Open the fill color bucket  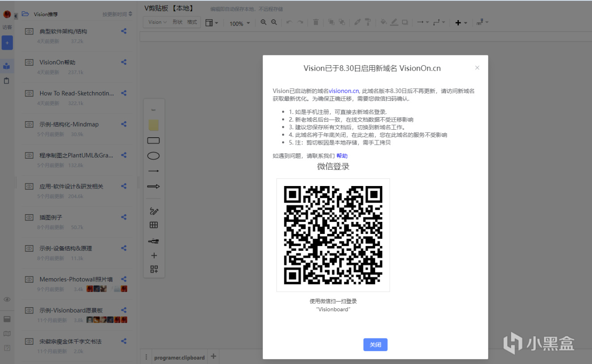click(x=383, y=22)
